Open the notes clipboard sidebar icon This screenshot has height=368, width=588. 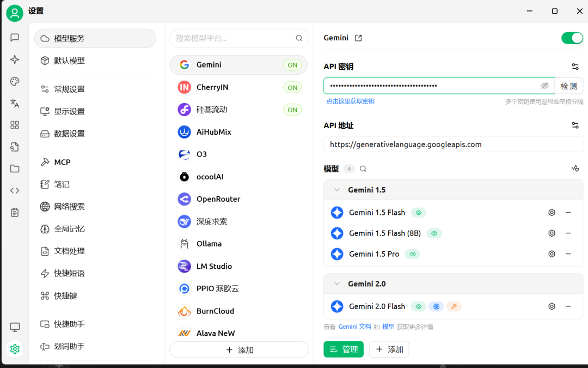tap(15, 213)
